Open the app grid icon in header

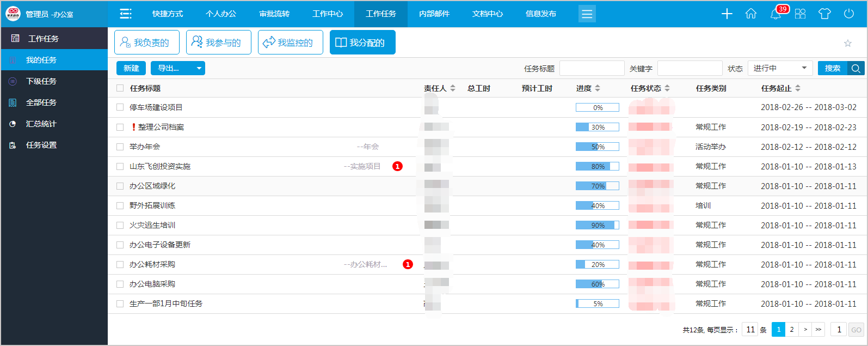click(800, 14)
